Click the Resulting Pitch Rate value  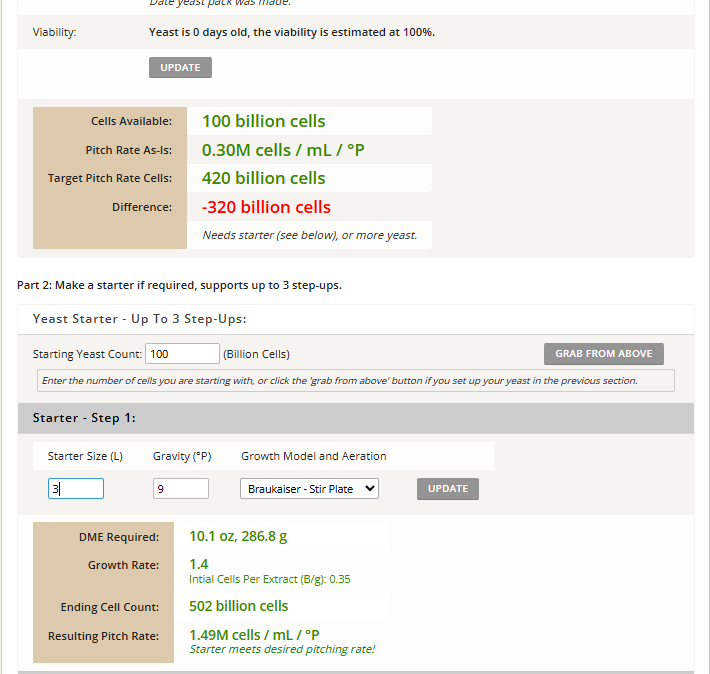click(x=254, y=634)
